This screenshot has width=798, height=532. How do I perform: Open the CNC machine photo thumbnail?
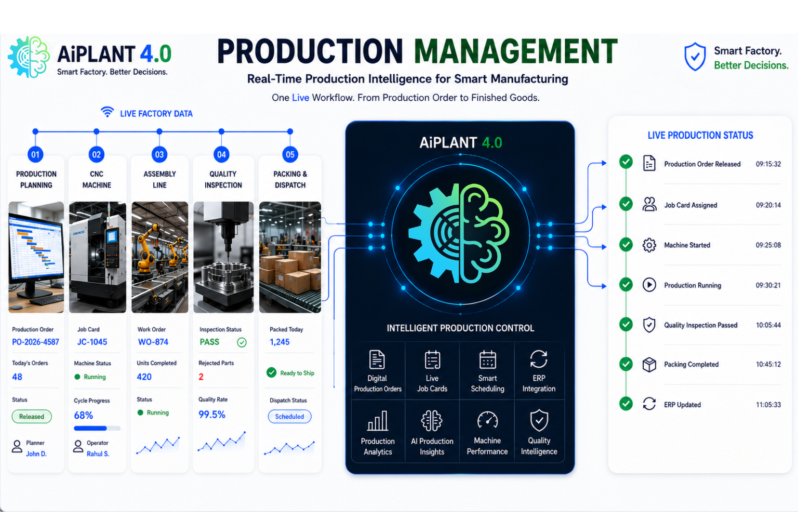[x=98, y=257]
